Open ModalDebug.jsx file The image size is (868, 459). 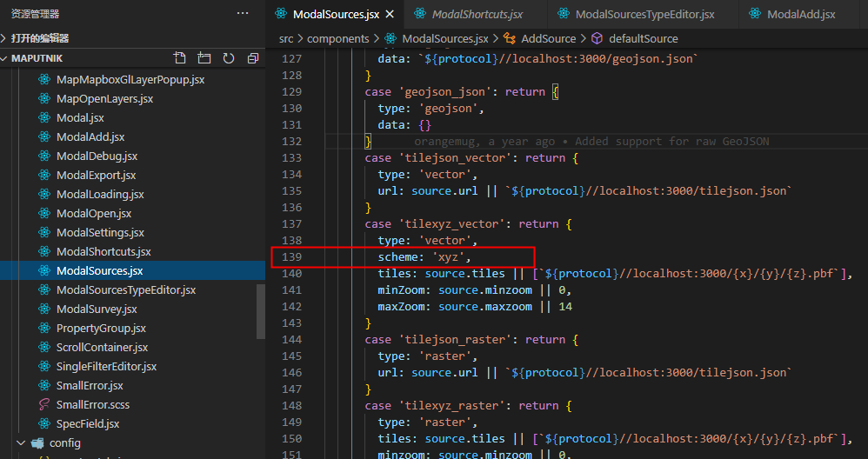click(97, 156)
